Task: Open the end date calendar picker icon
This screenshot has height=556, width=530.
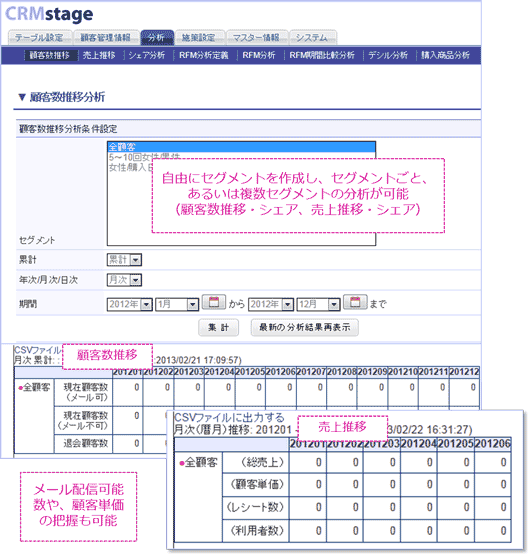Action: point(355,302)
